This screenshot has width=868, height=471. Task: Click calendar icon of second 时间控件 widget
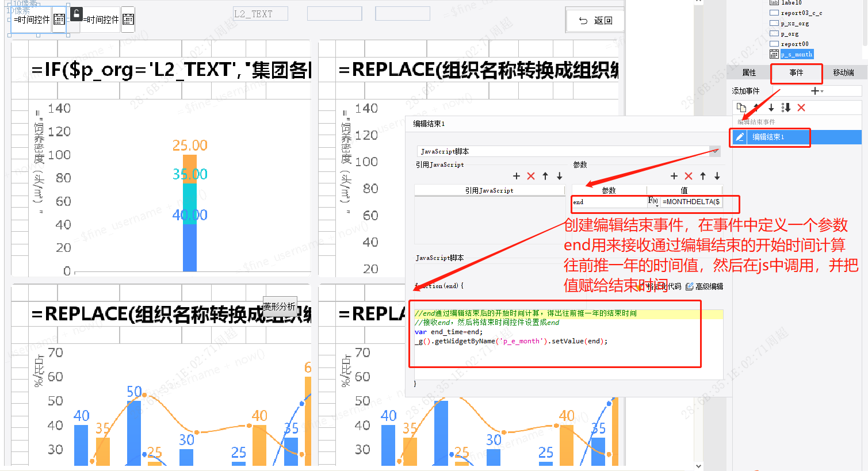click(128, 20)
